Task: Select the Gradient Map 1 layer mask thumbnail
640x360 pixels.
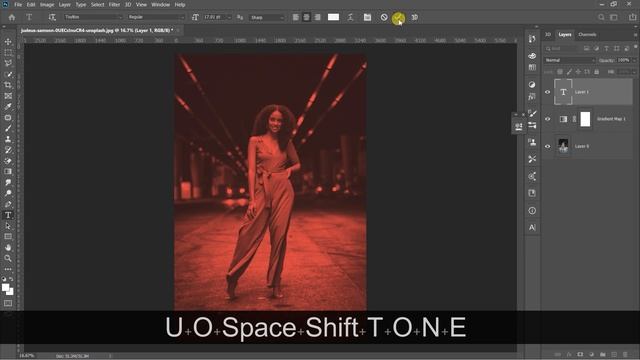Action: (585, 119)
